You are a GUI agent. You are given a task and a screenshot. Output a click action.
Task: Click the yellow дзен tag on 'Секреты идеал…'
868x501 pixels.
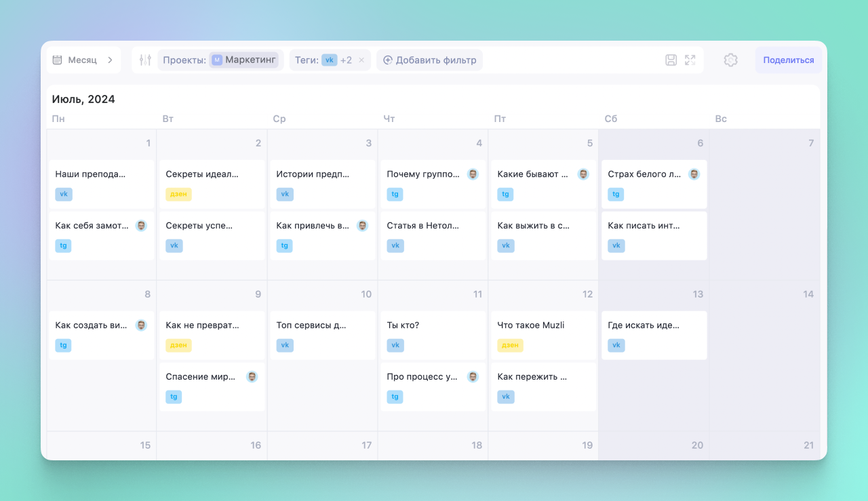click(x=178, y=195)
